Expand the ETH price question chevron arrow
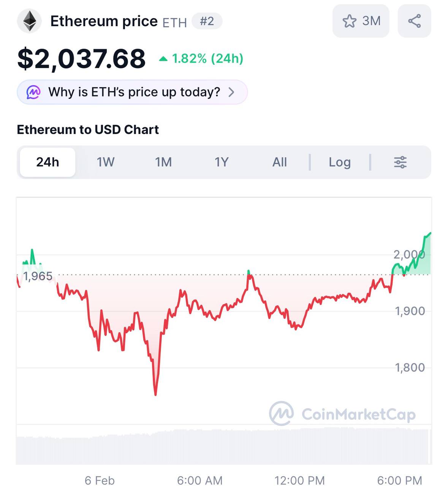This screenshot has height=486, width=448. click(231, 92)
